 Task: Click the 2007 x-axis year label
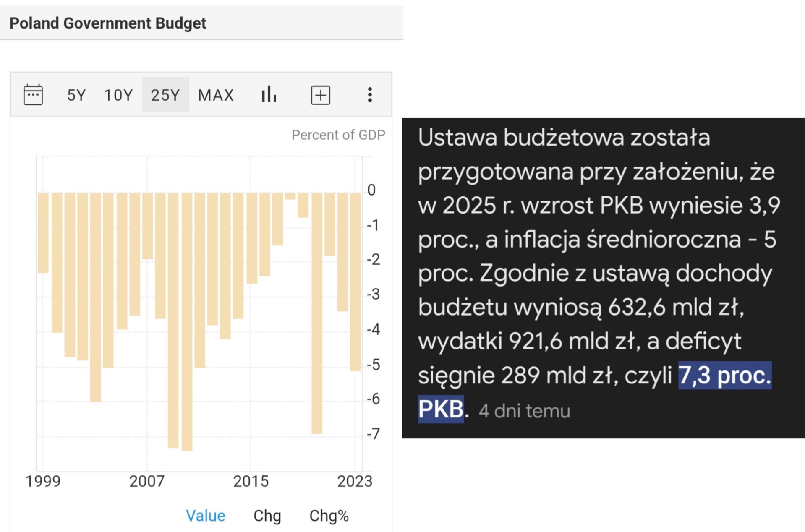146,481
